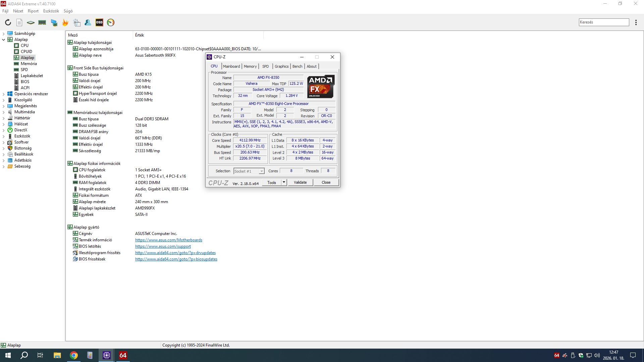Open the gauge SensorPanel icon
The height and width of the screenshot is (362, 644).
pos(111,22)
